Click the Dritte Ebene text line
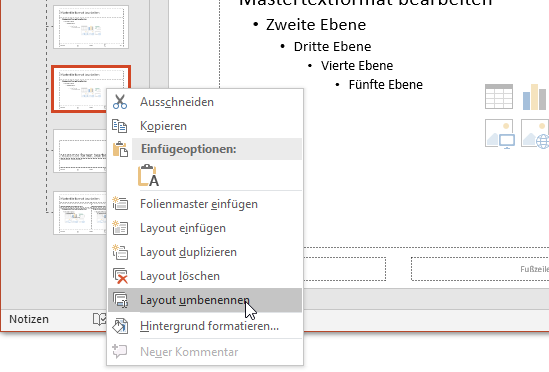The height and width of the screenshot is (372, 549). pos(332,47)
